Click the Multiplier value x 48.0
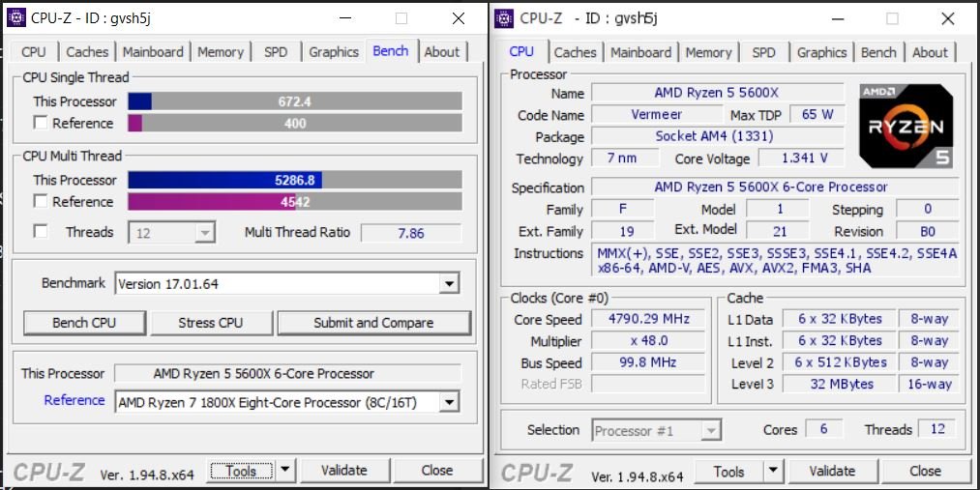 (648, 341)
